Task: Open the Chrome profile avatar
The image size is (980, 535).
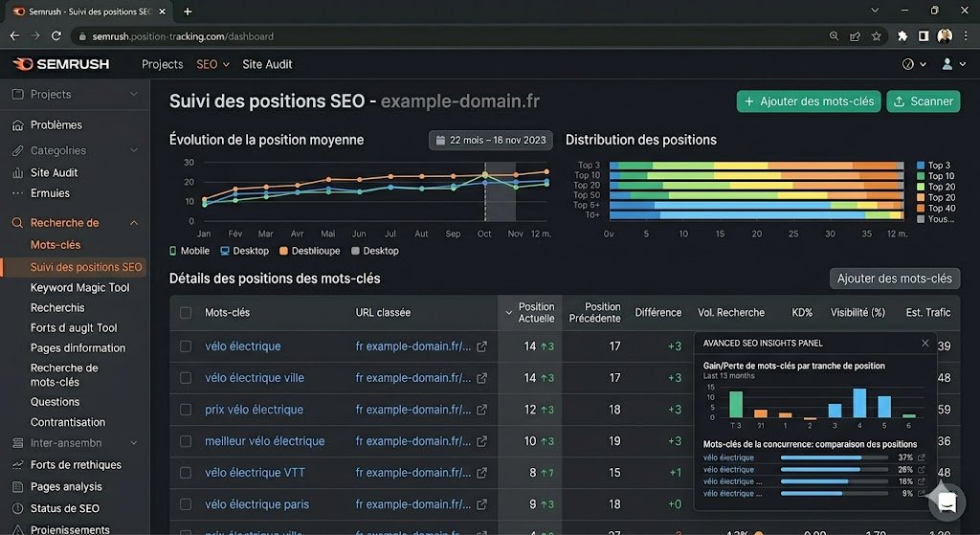Action: 945,36
